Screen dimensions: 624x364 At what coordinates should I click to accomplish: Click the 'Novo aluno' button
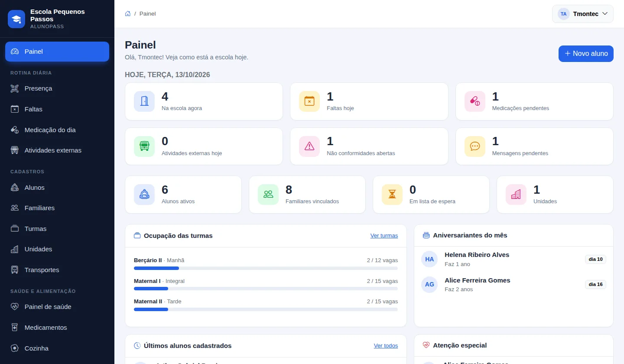pyautogui.click(x=586, y=54)
